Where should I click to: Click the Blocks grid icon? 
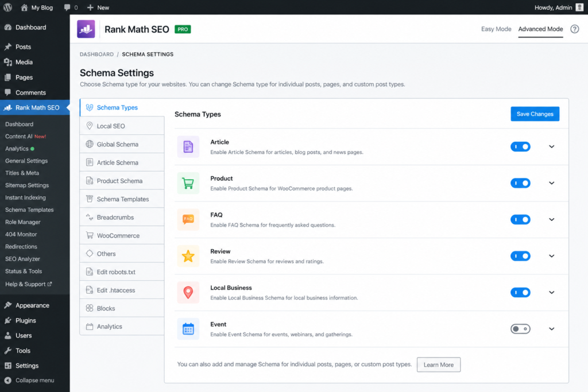pyautogui.click(x=89, y=308)
